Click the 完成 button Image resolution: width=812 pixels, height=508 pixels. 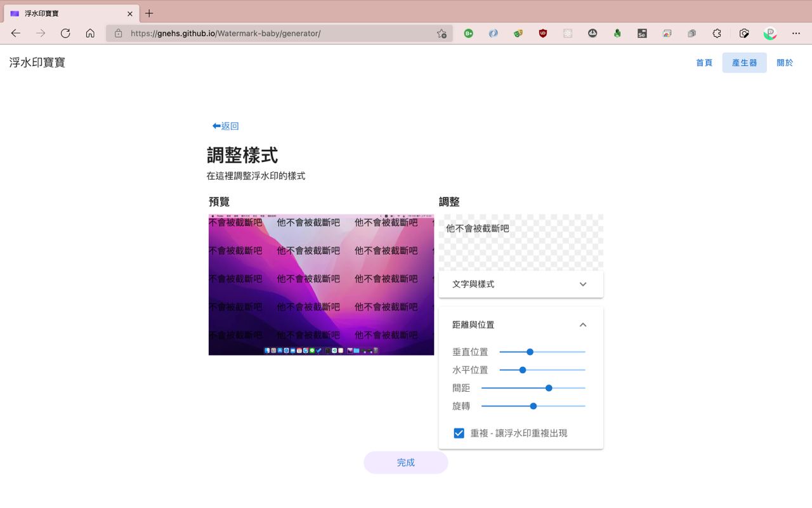406,462
